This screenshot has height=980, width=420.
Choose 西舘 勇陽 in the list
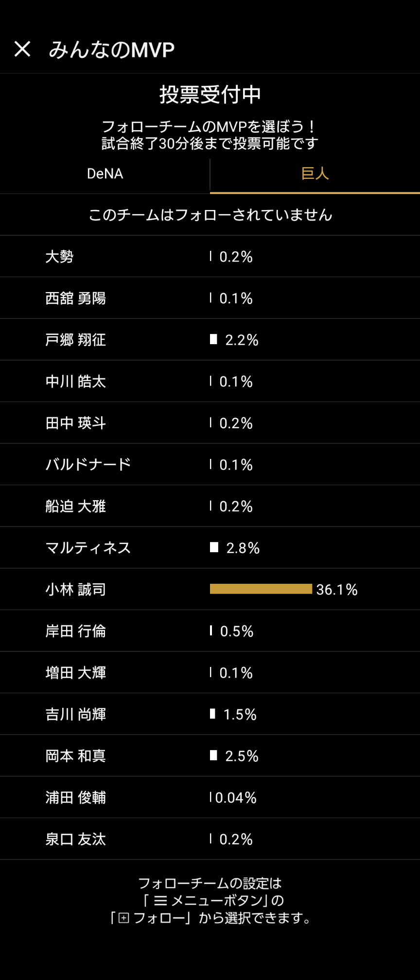coord(76,298)
